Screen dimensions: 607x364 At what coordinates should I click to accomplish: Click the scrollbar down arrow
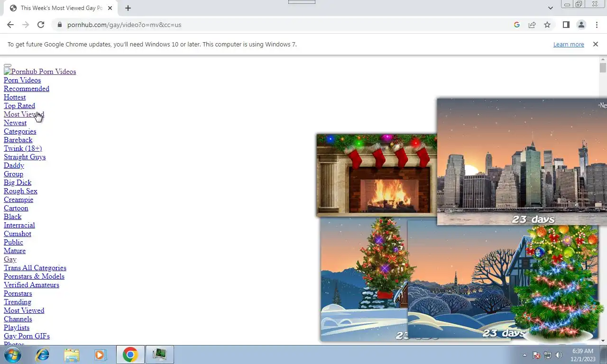(x=603, y=341)
